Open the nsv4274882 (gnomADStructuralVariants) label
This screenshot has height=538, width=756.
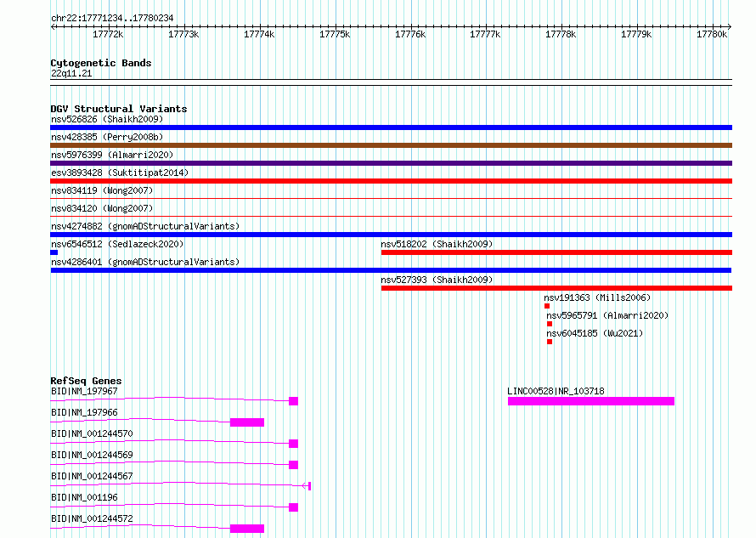click(145, 226)
